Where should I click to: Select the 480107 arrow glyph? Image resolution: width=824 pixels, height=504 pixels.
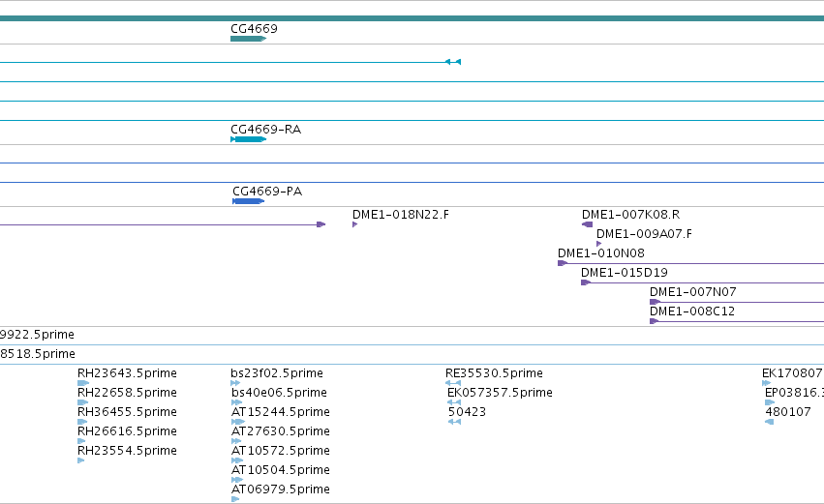(770, 422)
